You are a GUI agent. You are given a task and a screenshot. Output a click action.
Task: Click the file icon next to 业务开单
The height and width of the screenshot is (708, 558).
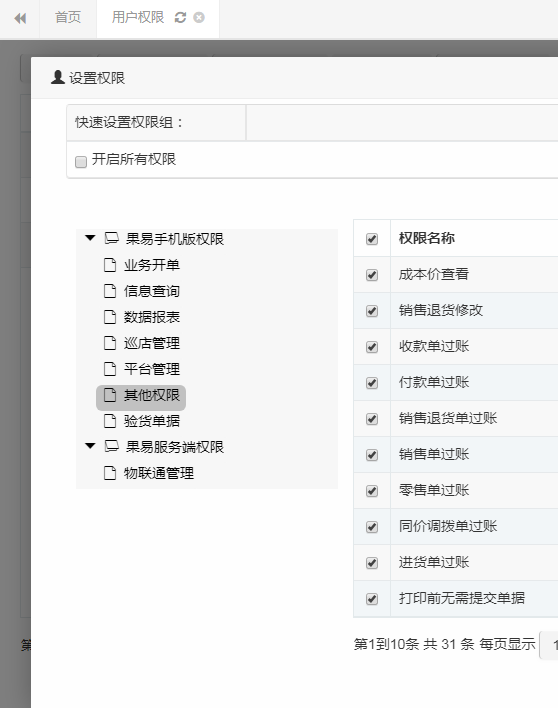tap(110, 265)
